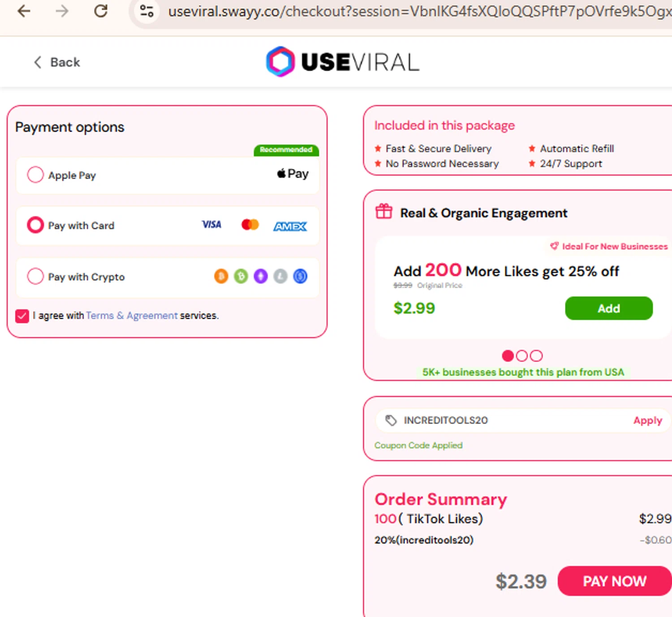The image size is (672, 617).
Task: Select Apple Pay radio button
Action: (x=35, y=175)
